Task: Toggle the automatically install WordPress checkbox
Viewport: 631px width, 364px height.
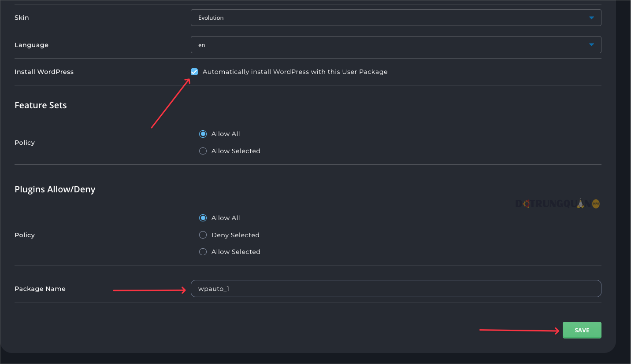Action: coord(194,72)
